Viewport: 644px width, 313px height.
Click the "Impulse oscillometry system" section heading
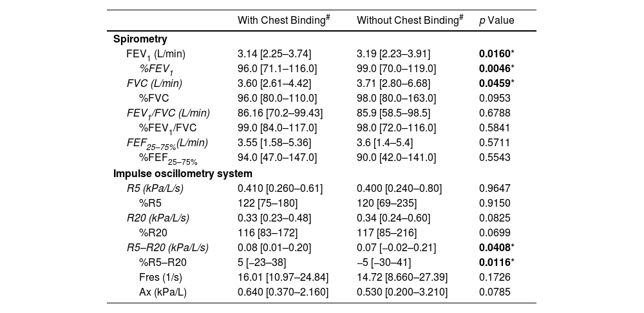coord(183,173)
